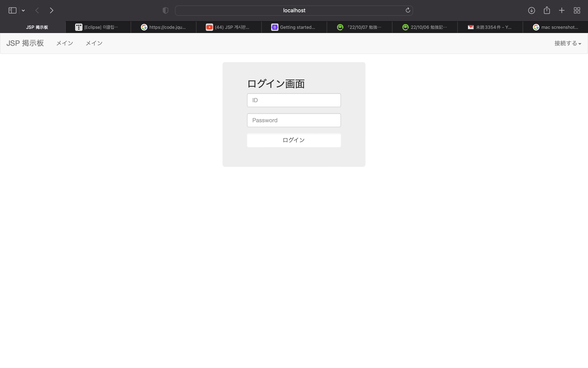Open the privacy shield report icon
Image resolution: width=588 pixels, height=368 pixels.
[x=165, y=10]
